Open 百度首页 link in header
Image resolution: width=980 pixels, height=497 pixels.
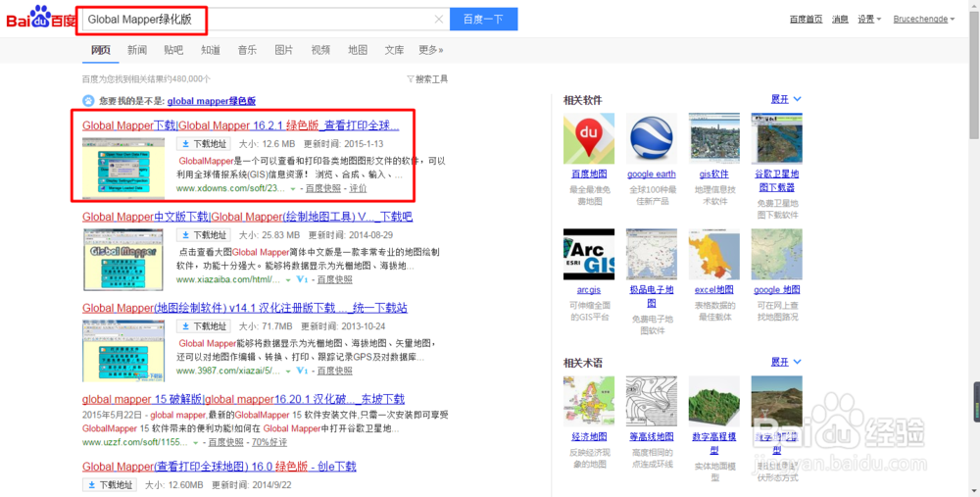coord(807,20)
